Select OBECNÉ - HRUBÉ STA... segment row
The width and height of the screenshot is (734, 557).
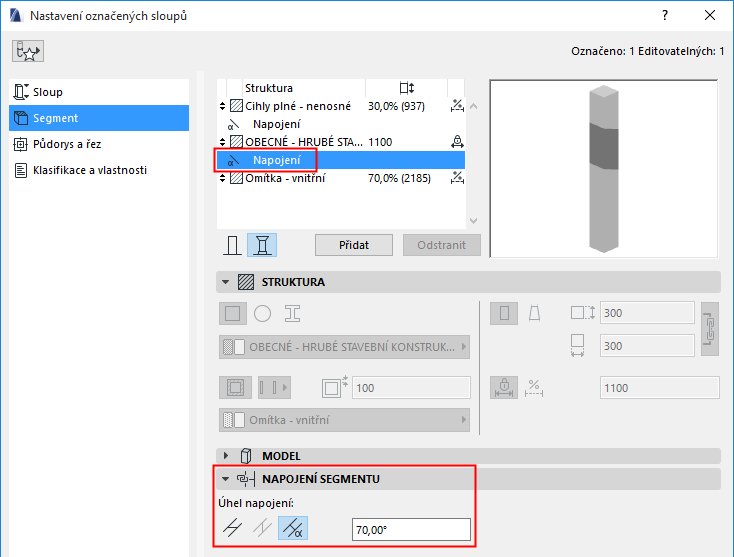pyautogui.click(x=341, y=142)
